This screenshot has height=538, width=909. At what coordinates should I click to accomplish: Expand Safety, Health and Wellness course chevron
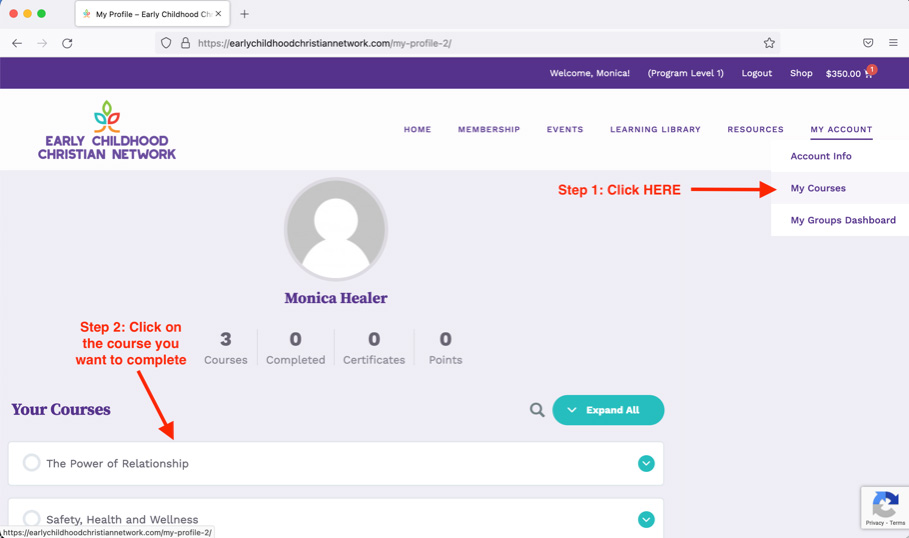[x=646, y=519]
